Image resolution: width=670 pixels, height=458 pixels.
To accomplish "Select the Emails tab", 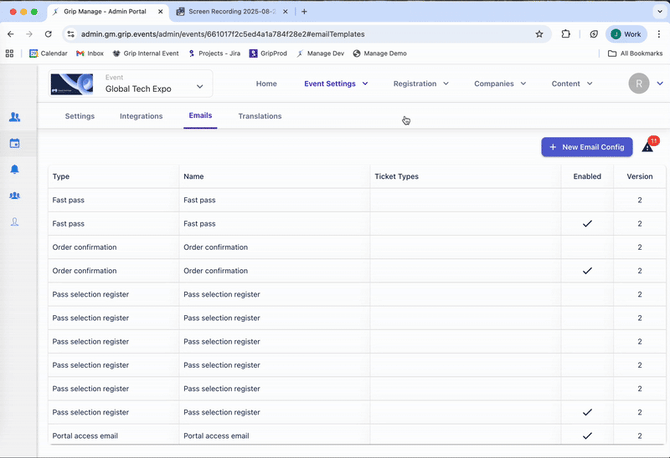I will (x=200, y=115).
